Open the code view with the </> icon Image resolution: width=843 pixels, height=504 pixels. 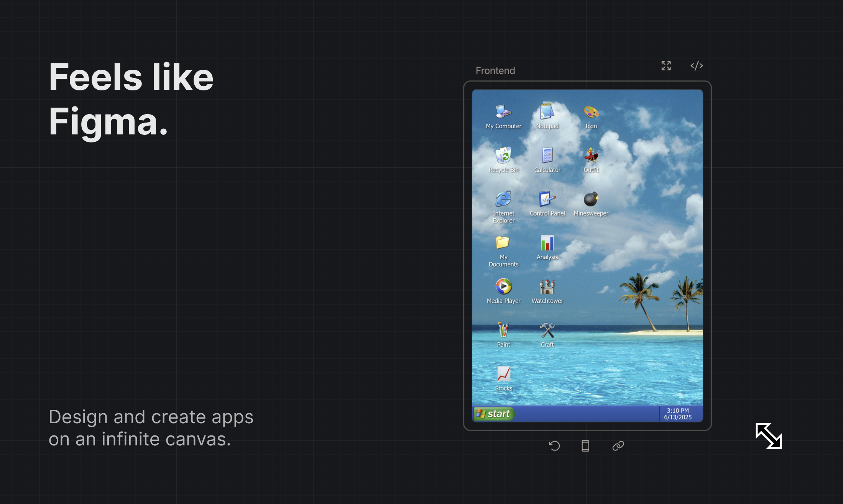pyautogui.click(x=697, y=65)
